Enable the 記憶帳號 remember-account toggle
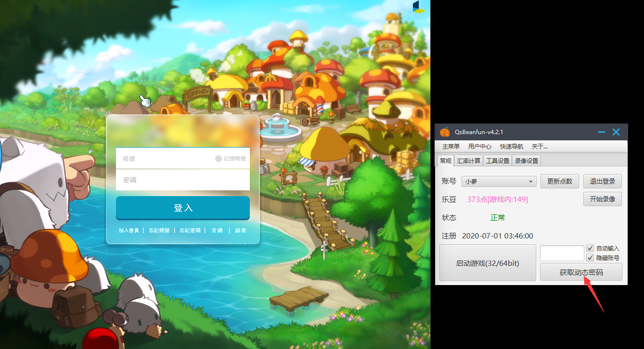Screen dimensions: 644x349 219,159
